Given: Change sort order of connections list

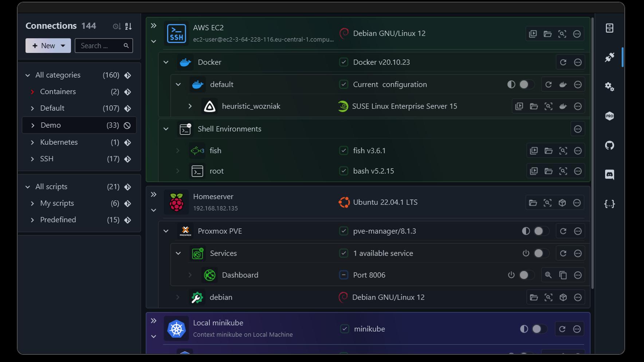Looking at the screenshot, I should tap(128, 26).
